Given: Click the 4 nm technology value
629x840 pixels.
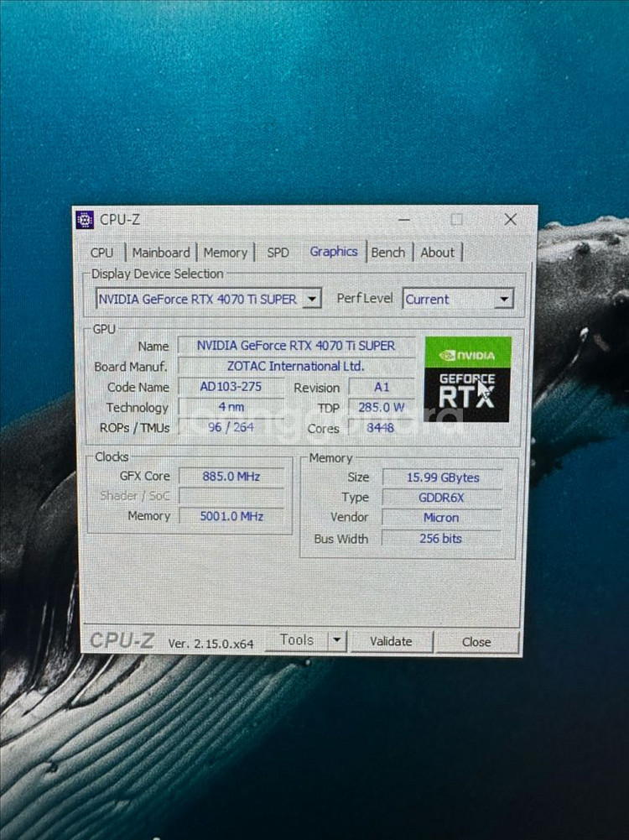Looking at the screenshot, I should pyautogui.click(x=231, y=407).
